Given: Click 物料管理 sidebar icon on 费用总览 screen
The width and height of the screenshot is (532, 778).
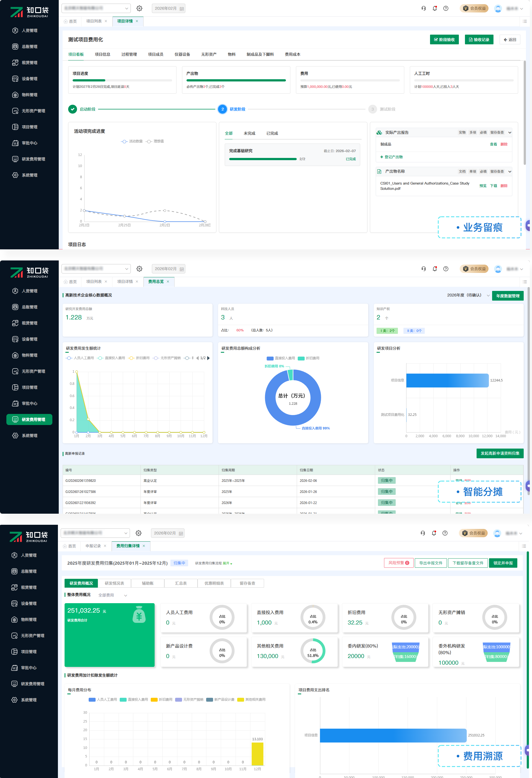Looking at the screenshot, I should pyautogui.click(x=15, y=355).
